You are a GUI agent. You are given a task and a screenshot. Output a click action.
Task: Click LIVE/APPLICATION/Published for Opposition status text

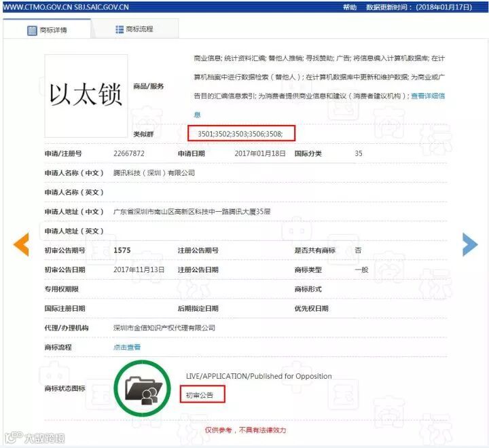click(x=259, y=376)
